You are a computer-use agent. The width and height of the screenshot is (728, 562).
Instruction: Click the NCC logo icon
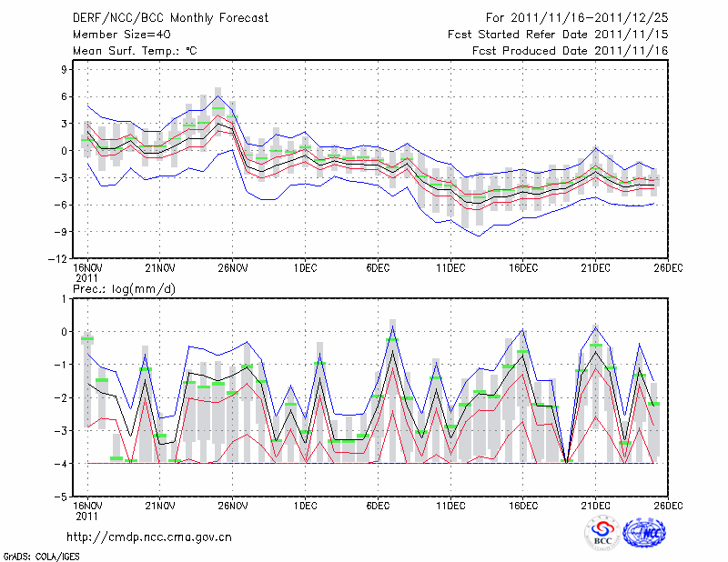(x=646, y=534)
